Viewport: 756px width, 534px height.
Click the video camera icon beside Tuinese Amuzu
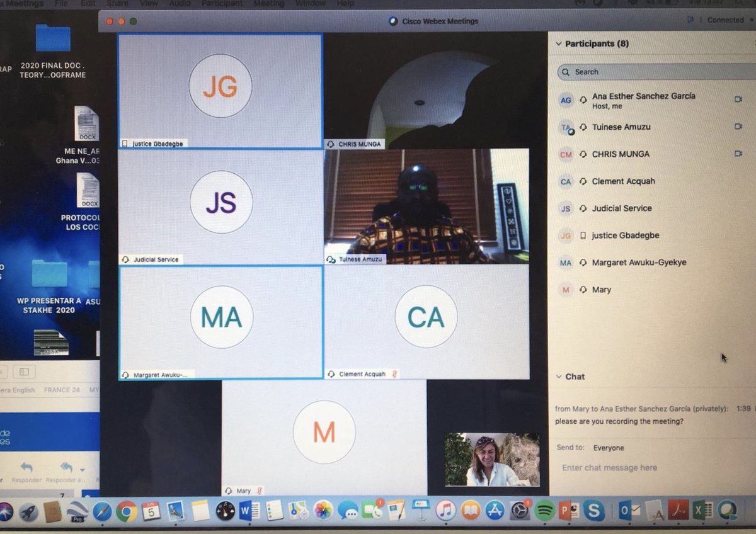[x=738, y=127]
